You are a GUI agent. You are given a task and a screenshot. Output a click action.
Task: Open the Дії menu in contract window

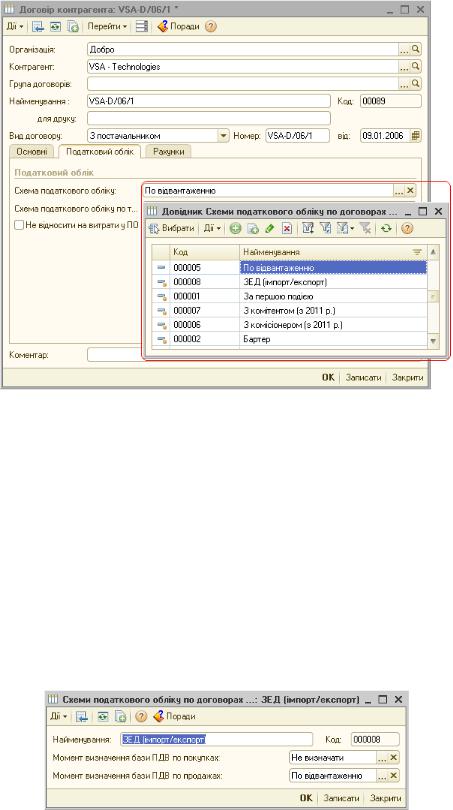click(14, 26)
